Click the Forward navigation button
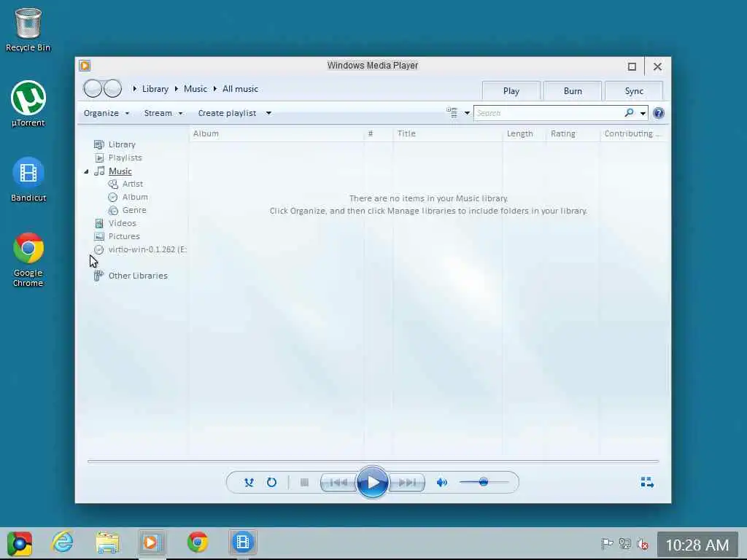Screen dimensions: 747x560 112,88
